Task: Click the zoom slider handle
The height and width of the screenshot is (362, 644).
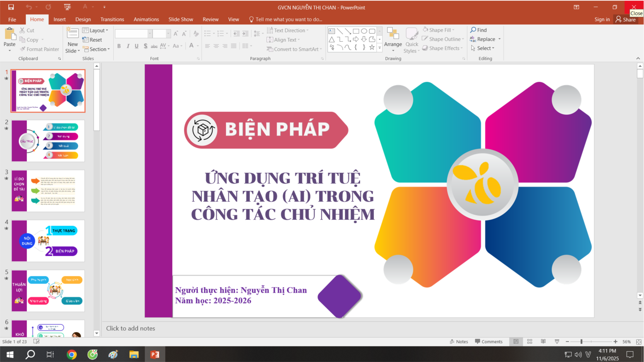Action: click(581, 341)
